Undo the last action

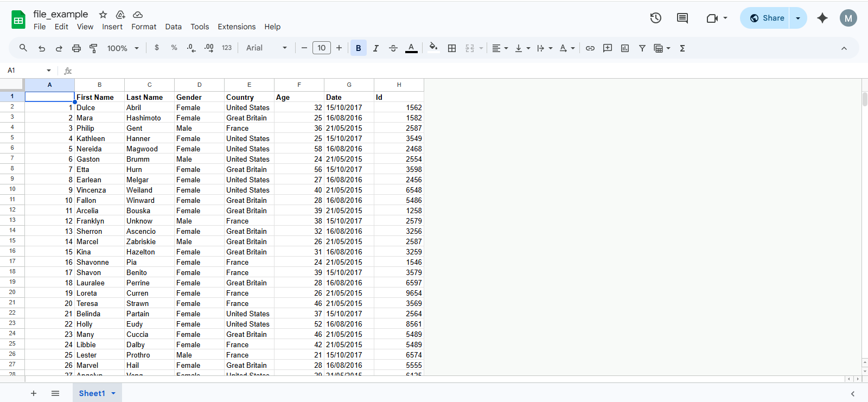point(42,48)
